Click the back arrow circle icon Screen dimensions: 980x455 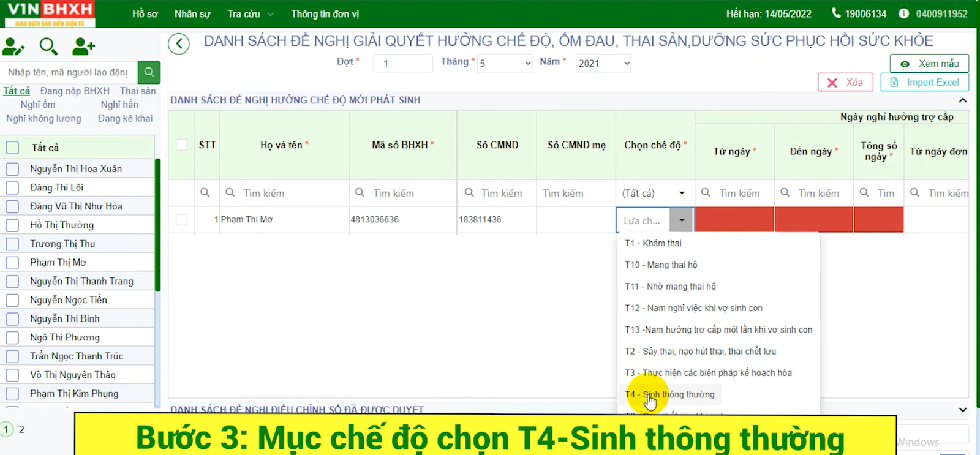point(179,43)
